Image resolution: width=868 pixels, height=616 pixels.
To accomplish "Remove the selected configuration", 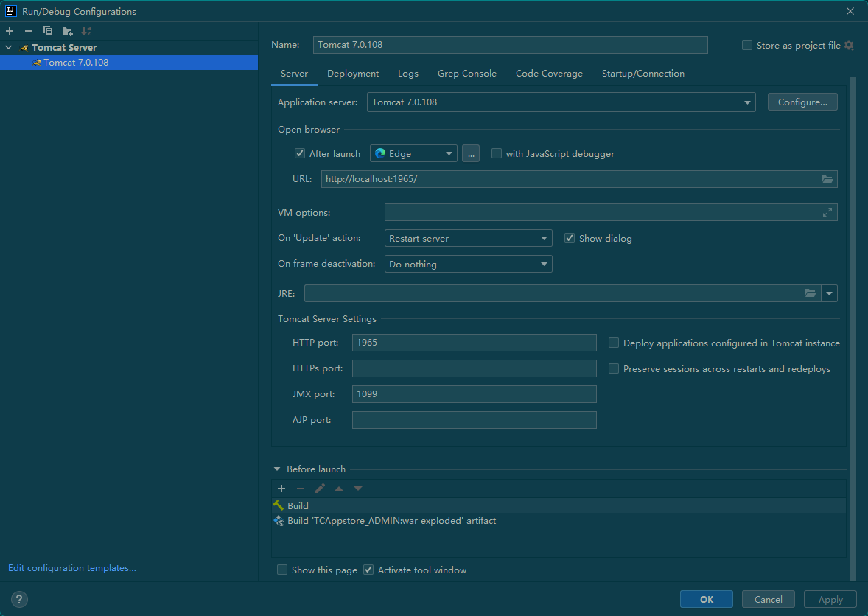I will pyautogui.click(x=29, y=31).
